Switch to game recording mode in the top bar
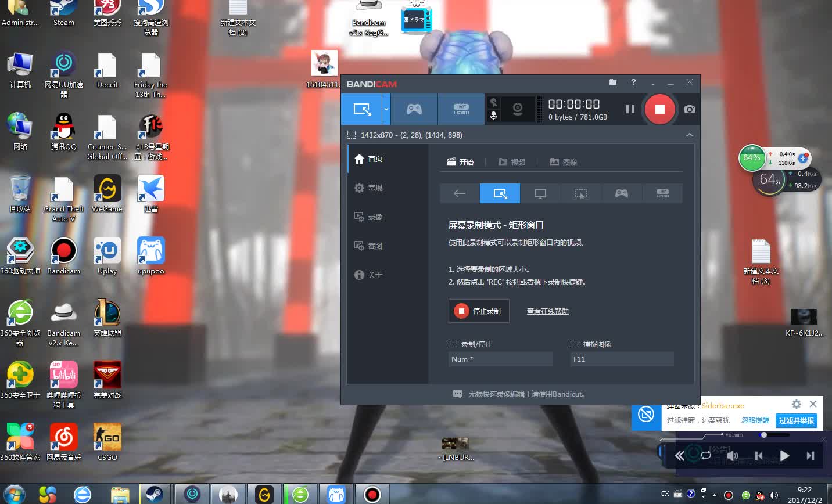832x504 pixels. click(414, 109)
